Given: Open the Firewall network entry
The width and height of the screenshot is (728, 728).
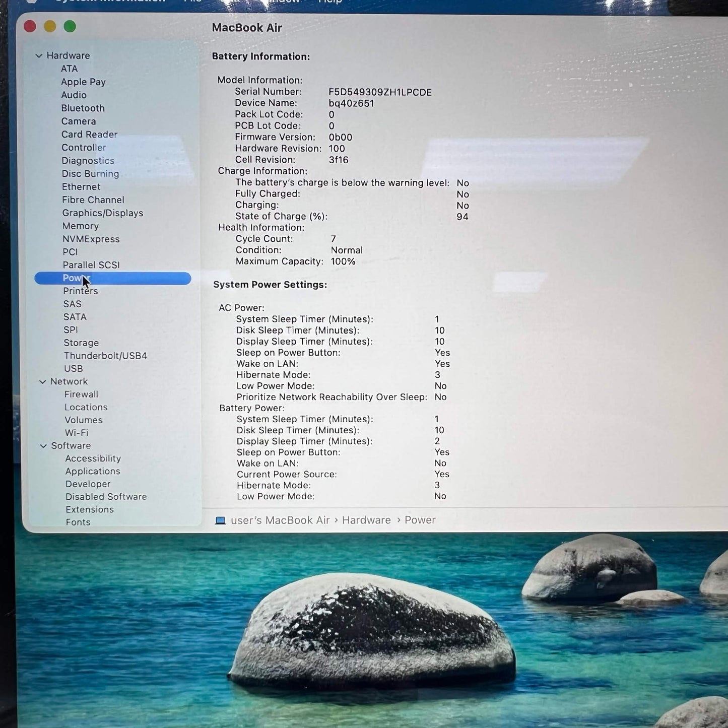Looking at the screenshot, I should 81,394.
